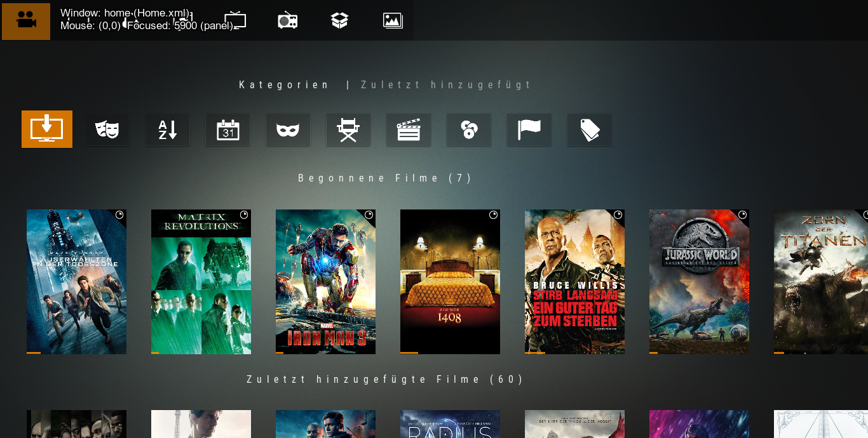Open the Jurassic World poster
Viewport: 868px width, 438px height.
coord(699,282)
